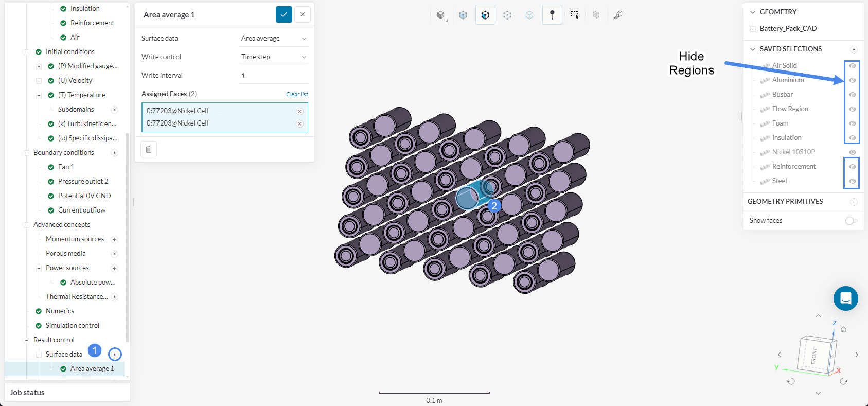This screenshot has width=868, height=406.
Task: Click the Write interval input field
Action: click(x=273, y=76)
